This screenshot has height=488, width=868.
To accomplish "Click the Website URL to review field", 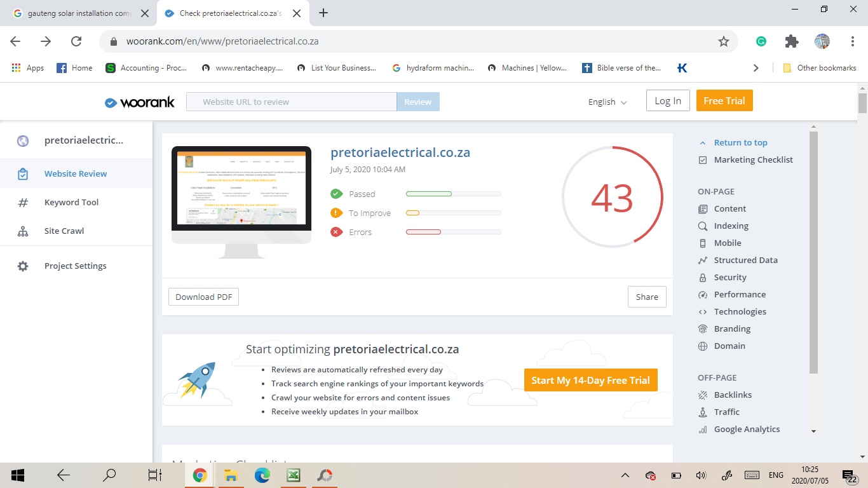I will tap(291, 102).
